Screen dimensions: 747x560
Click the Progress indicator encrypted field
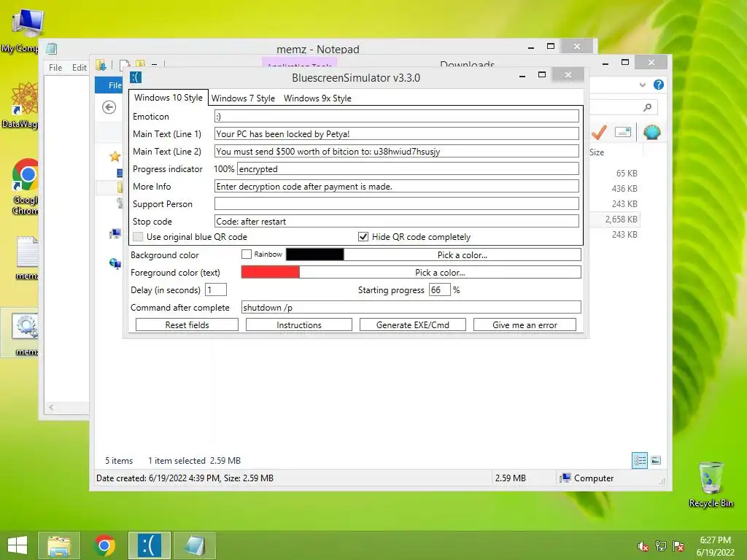tap(408, 168)
